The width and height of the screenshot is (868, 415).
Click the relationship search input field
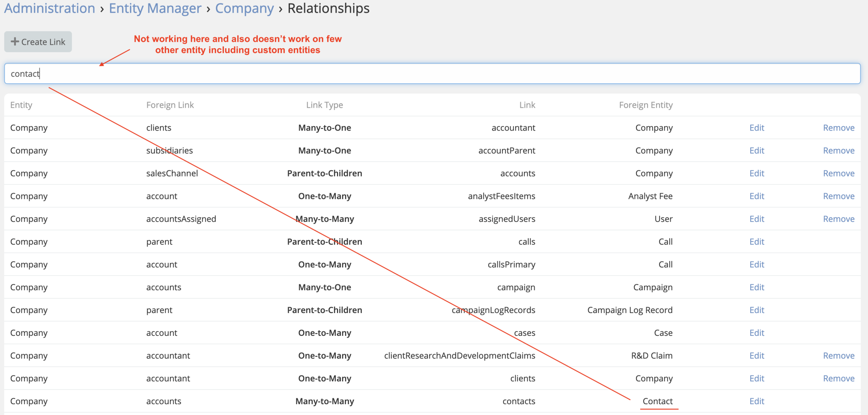click(x=432, y=74)
